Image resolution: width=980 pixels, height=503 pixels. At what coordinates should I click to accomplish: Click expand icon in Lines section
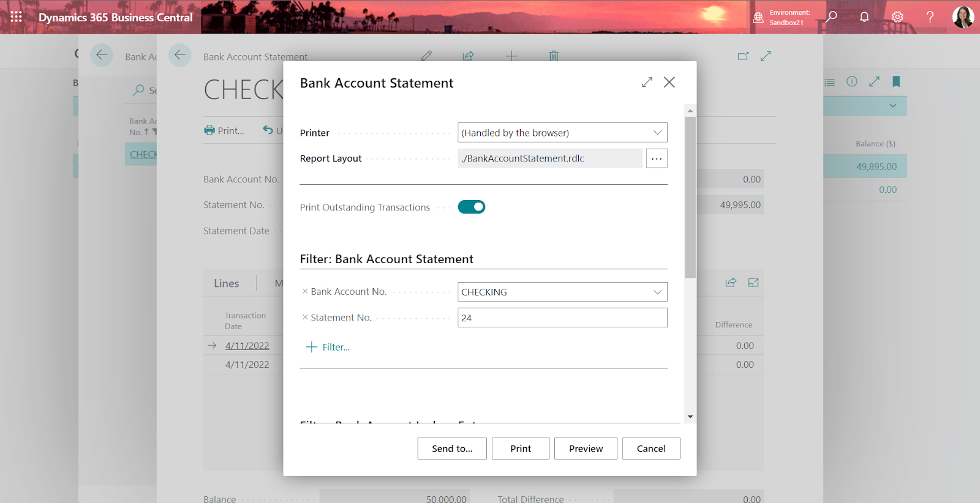753,282
